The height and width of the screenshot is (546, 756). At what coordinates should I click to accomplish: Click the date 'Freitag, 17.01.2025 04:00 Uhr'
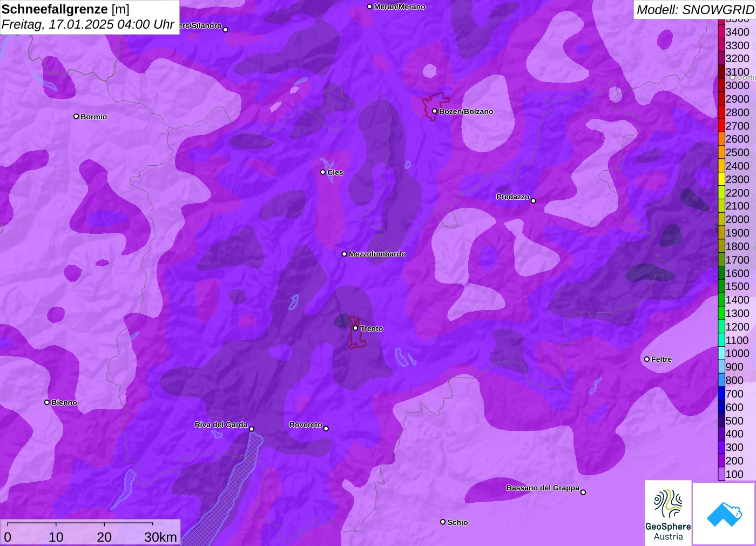(x=88, y=24)
